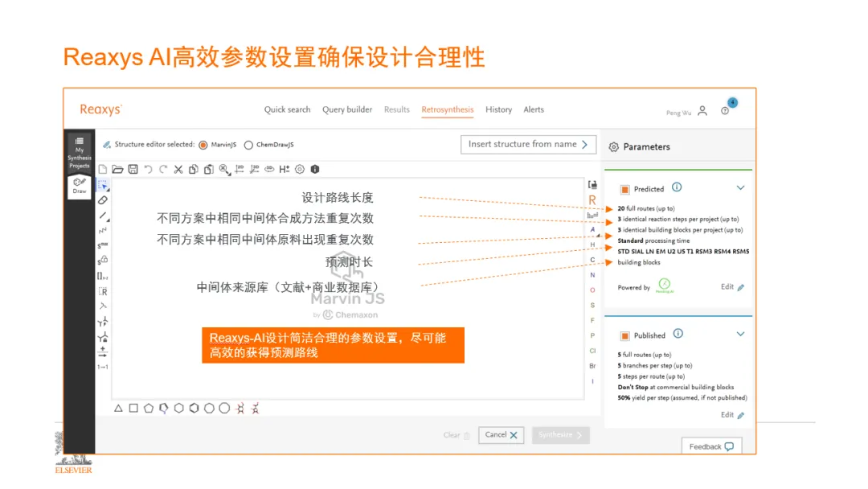Show info about Predicted routes
Image resolution: width=868 pixels, height=489 pixels.
(677, 187)
